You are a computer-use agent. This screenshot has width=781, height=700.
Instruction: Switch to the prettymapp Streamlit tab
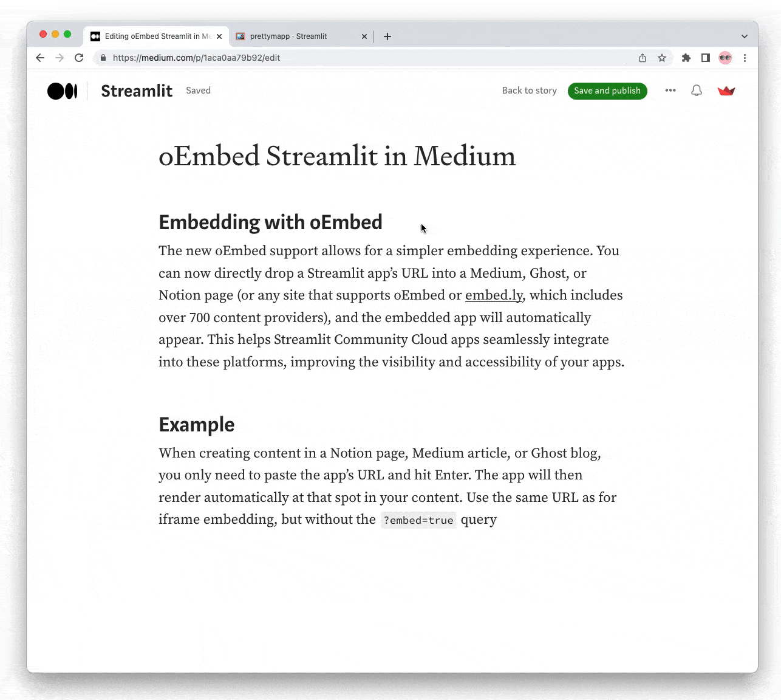click(x=292, y=36)
